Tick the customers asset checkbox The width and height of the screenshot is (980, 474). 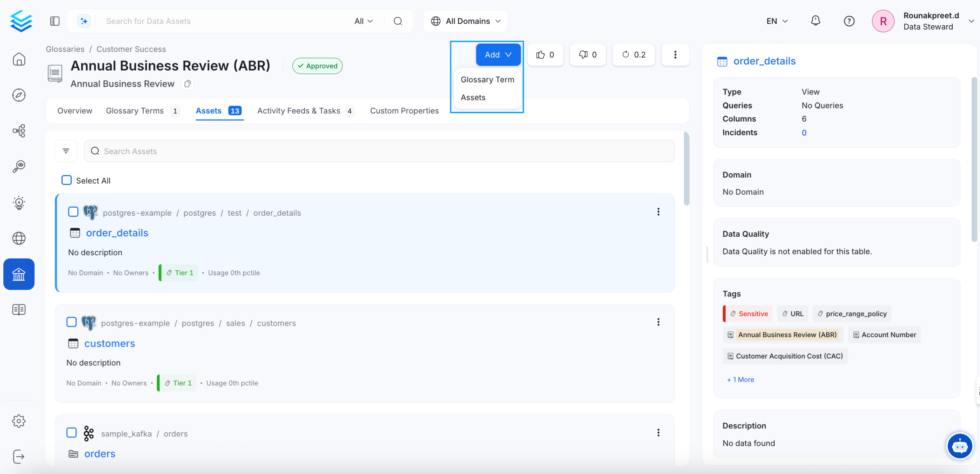tap(72, 322)
